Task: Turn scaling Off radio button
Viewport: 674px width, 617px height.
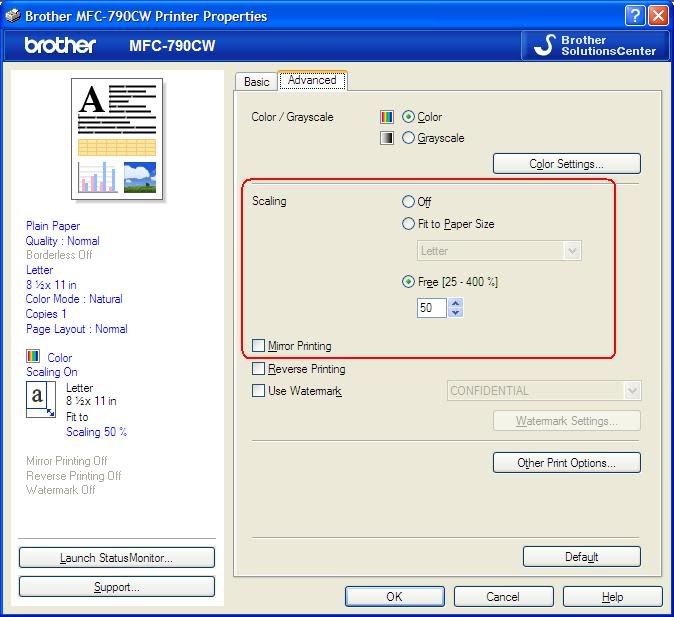Action: tap(408, 202)
